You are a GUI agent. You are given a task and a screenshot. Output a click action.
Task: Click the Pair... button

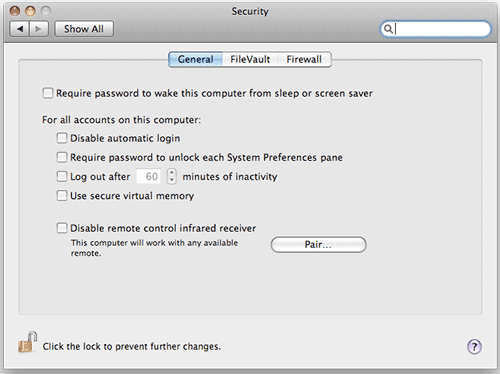pos(318,245)
